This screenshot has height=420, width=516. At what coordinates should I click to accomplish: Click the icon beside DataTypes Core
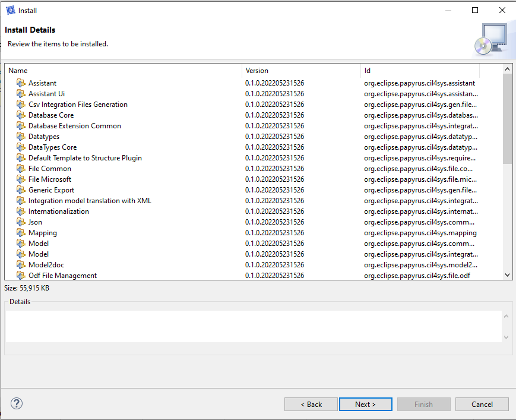pos(21,147)
